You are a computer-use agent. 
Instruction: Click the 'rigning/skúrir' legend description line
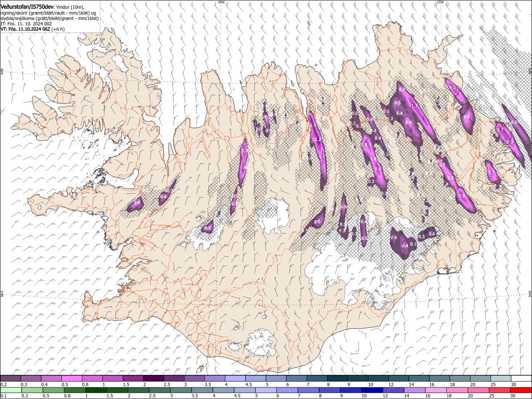pyautogui.click(x=48, y=13)
